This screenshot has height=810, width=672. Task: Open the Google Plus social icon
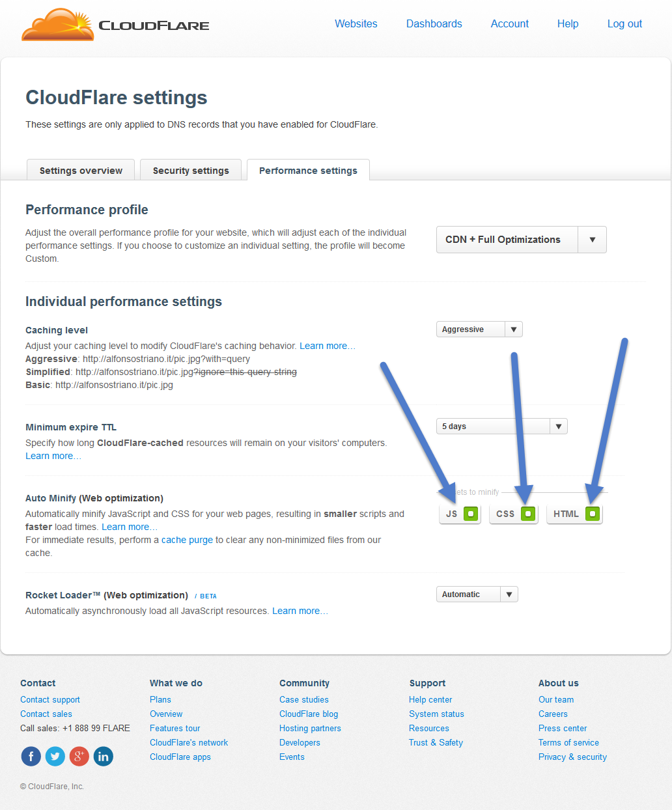tap(79, 756)
